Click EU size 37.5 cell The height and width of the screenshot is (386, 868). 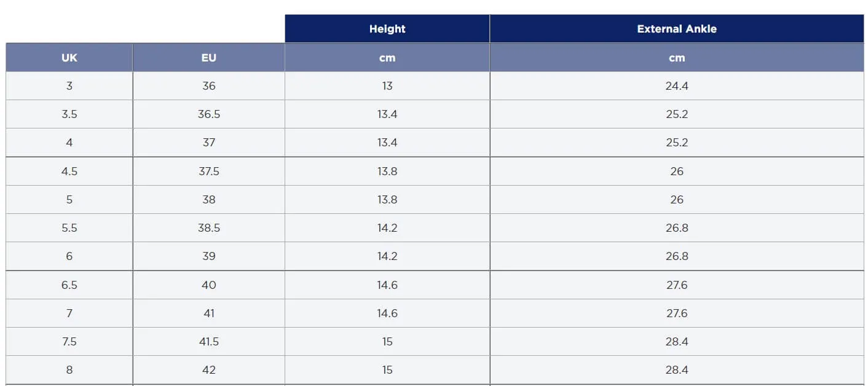click(x=209, y=171)
